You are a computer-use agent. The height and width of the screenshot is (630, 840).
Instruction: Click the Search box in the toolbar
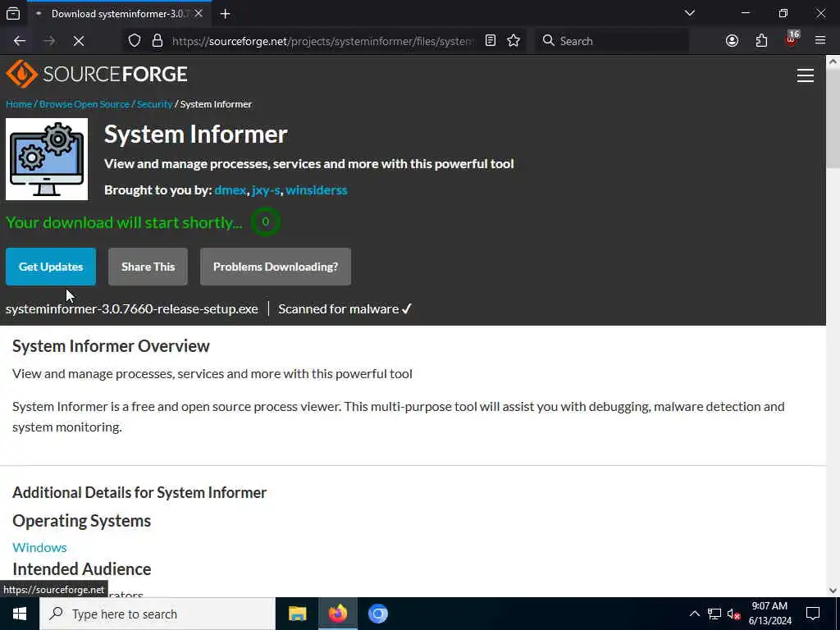[x=611, y=41]
